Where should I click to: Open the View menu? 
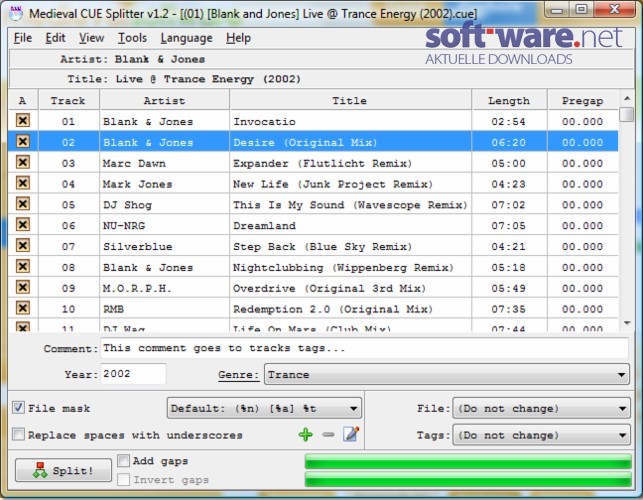tap(91, 38)
